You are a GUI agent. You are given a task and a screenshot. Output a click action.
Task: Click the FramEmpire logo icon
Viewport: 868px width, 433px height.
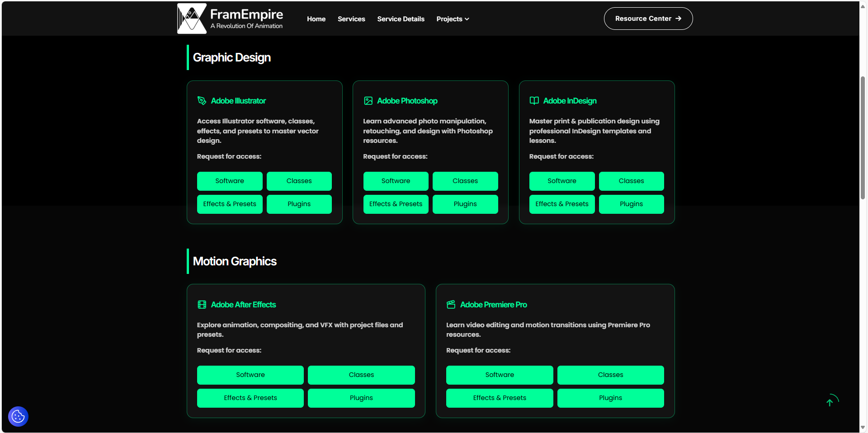(192, 19)
